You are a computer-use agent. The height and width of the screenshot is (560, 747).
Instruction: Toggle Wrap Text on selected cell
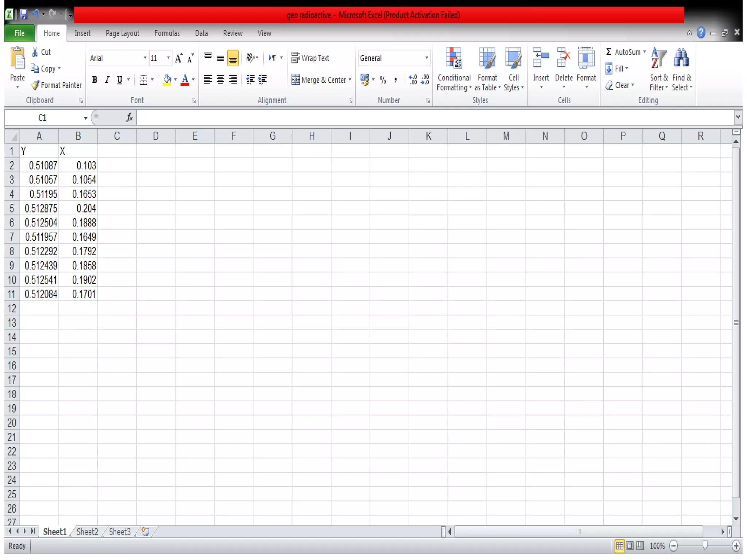click(310, 58)
